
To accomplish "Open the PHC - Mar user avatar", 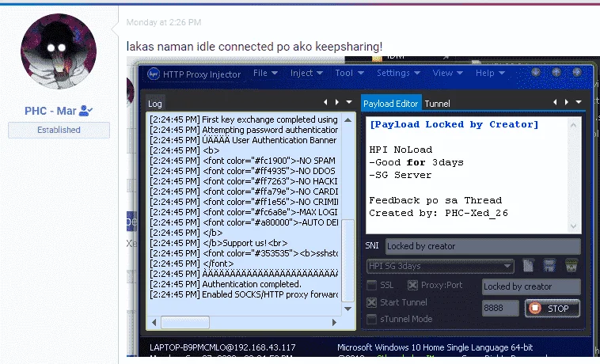I will tap(59, 51).
